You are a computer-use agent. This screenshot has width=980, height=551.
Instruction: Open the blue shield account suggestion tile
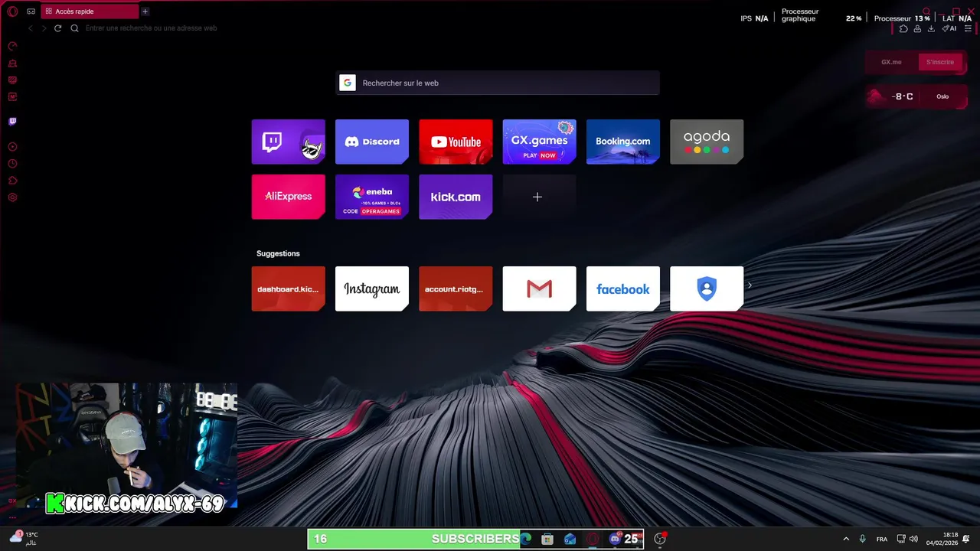coord(707,289)
